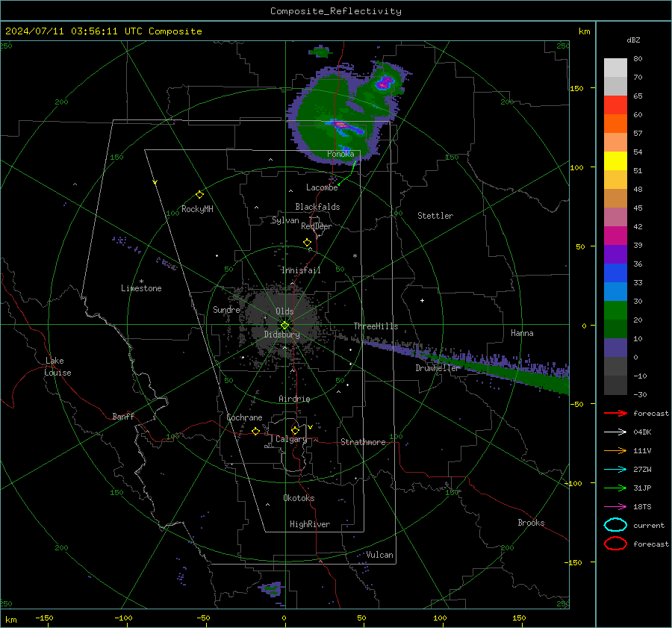
Task: Click the yellow diamond marker below RedDeer
Action: tap(308, 243)
